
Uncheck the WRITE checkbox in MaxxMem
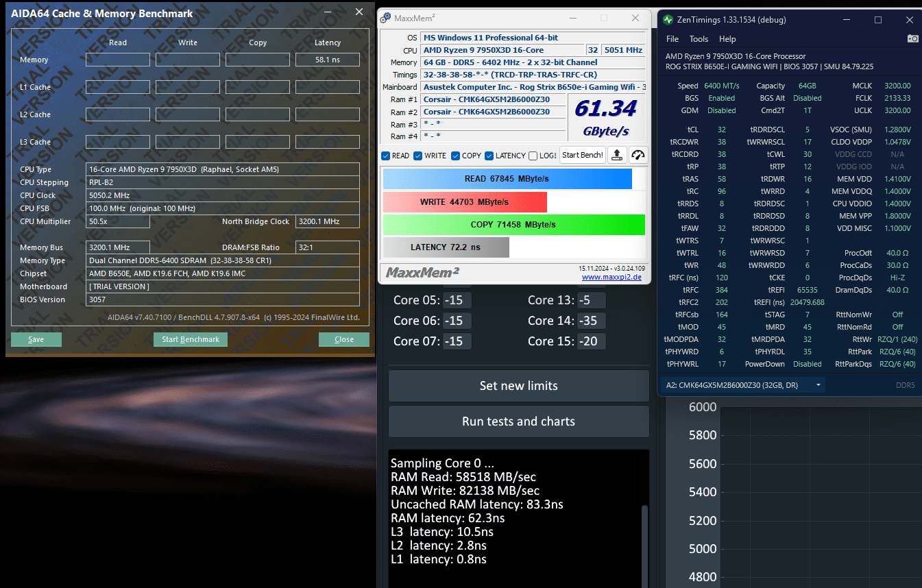pos(418,156)
